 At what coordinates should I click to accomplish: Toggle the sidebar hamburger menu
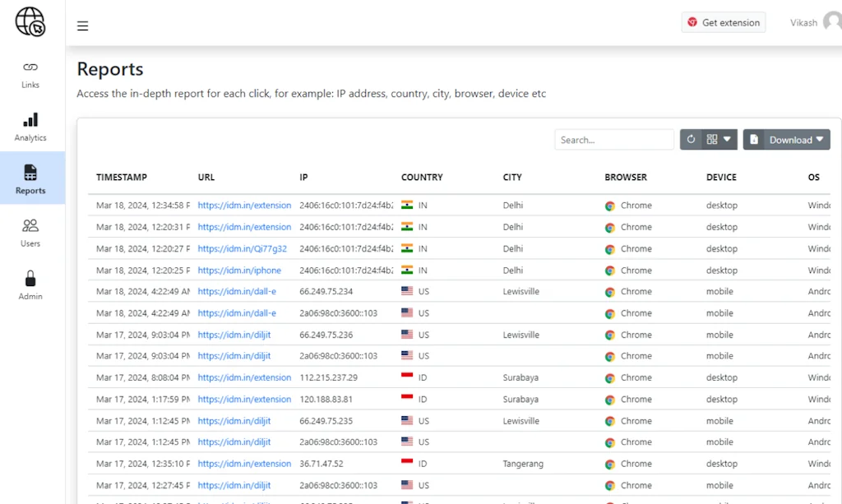[82, 25]
